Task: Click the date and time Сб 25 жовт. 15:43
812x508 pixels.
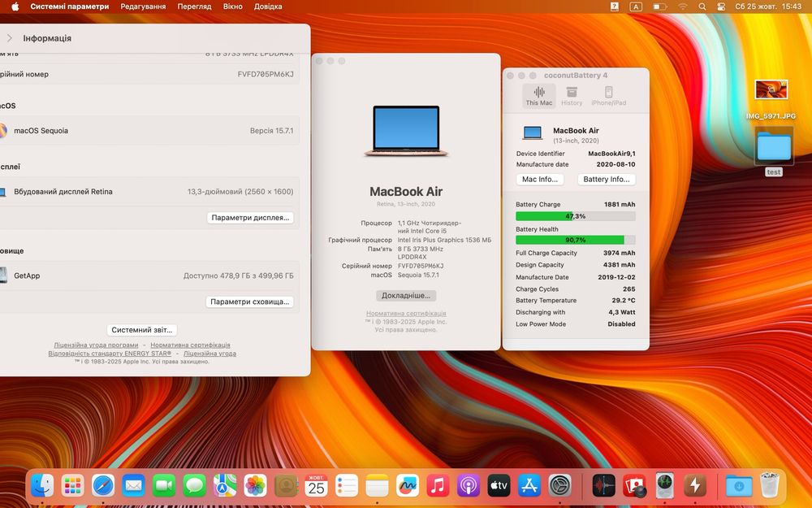Action: click(768, 7)
